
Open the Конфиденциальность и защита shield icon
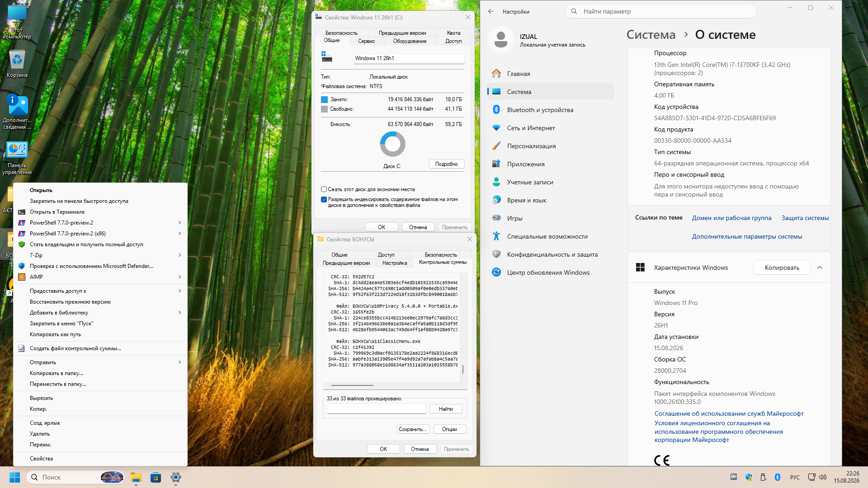(x=496, y=254)
